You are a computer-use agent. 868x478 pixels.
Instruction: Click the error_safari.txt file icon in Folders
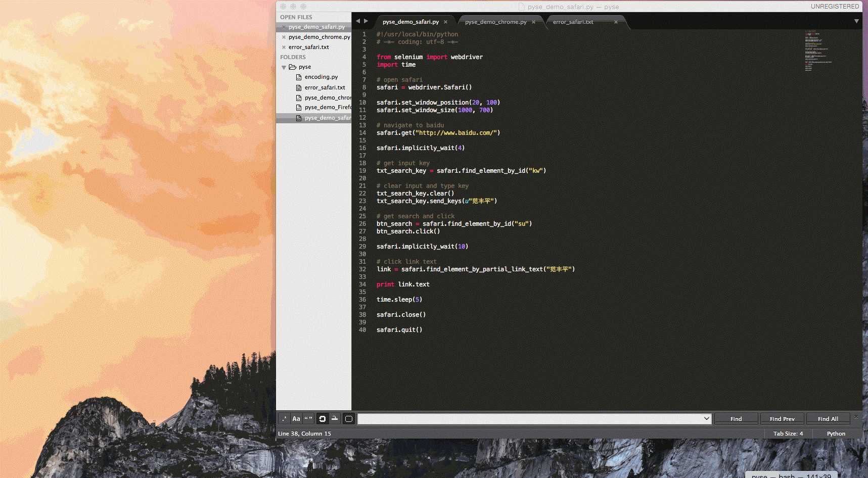299,87
